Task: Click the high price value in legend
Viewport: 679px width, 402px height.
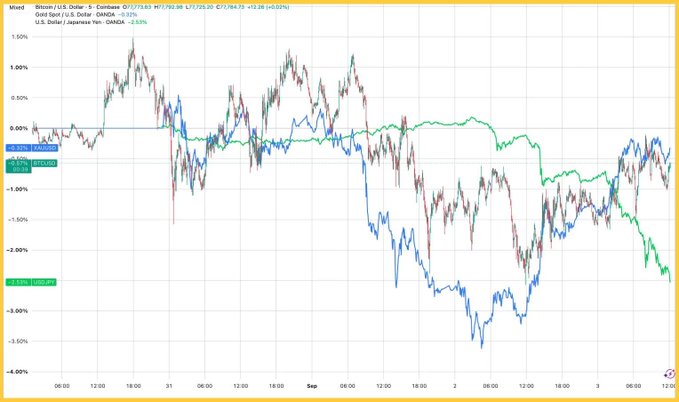Action: 169,7
